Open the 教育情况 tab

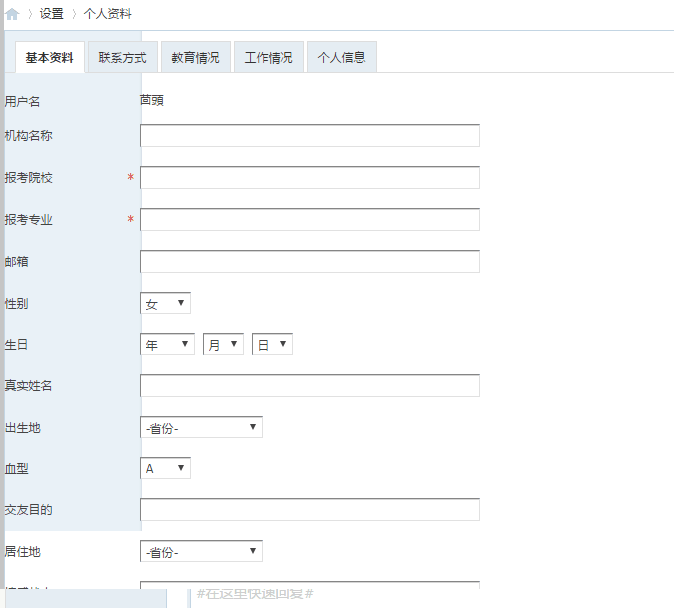(196, 57)
